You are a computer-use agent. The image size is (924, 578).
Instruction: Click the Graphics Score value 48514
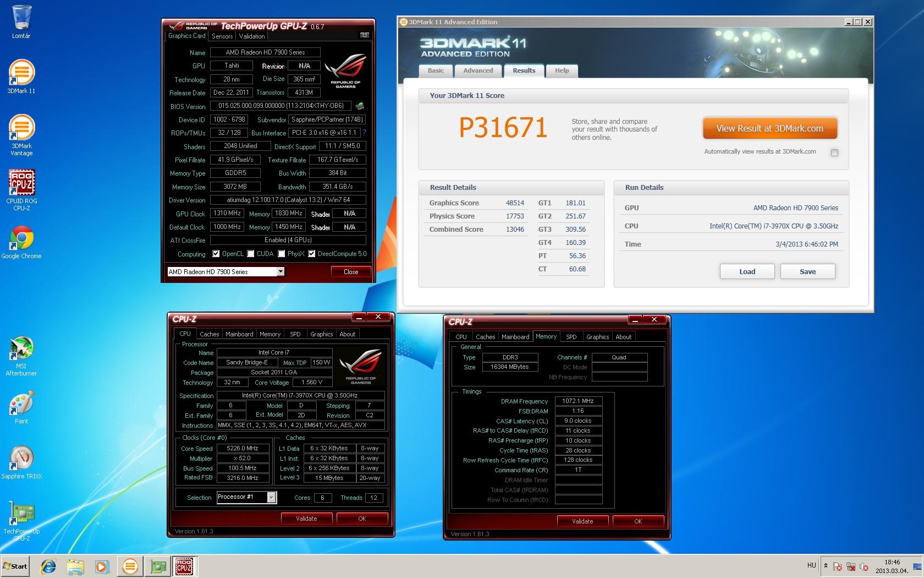pos(515,203)
